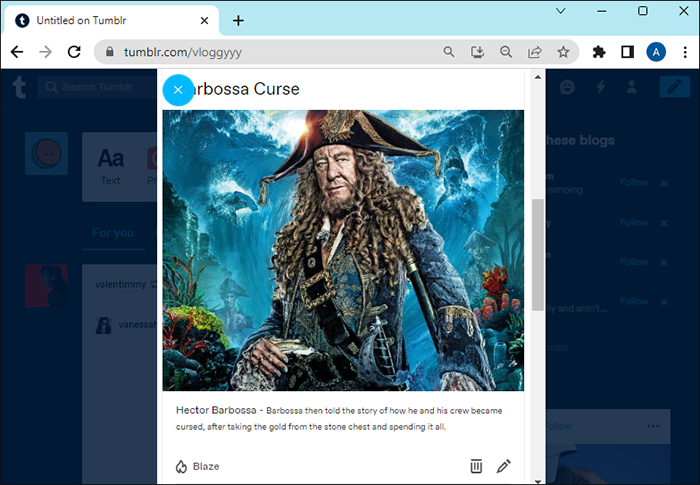Click the Hector Barbossa caption text
700x485 pixels.
pyautogui.click(x=340, y=418)
